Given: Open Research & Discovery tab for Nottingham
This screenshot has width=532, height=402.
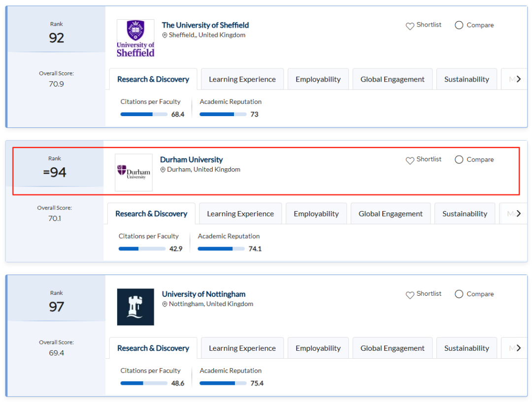Looking at the screenshot, I should 153,348.
